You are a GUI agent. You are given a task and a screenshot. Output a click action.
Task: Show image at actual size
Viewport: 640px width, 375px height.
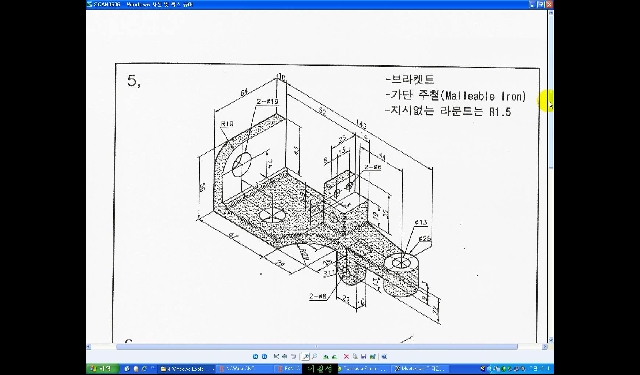coord(284,357)
